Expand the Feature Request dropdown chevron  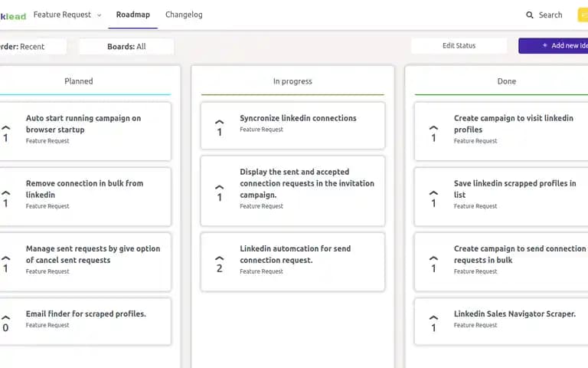[100, 15]
